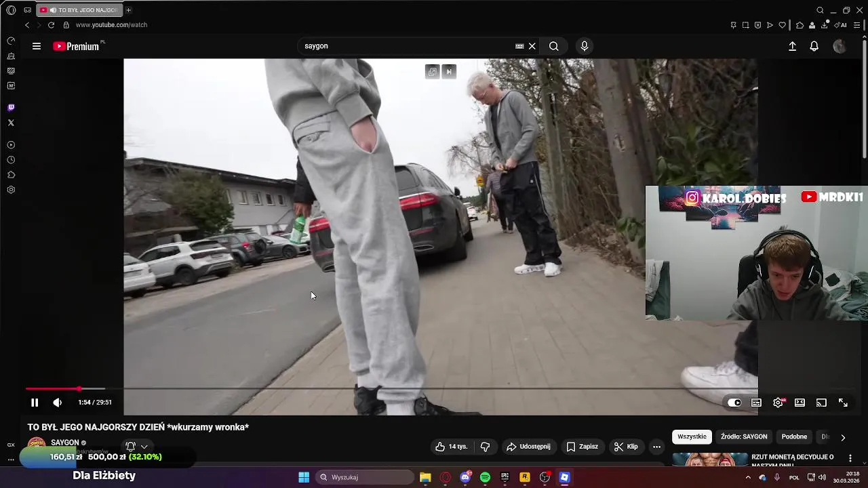Open the YouTube account avatar menu
This screenshot has width=868, height=488.
pyautogui.click(x=840, y=46)
